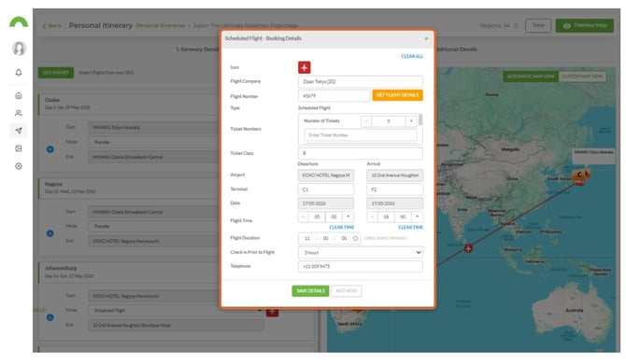Click the Osaka Mode field Transfer
Viewport: 626px width, 364px height.
(x=154, y=142)
